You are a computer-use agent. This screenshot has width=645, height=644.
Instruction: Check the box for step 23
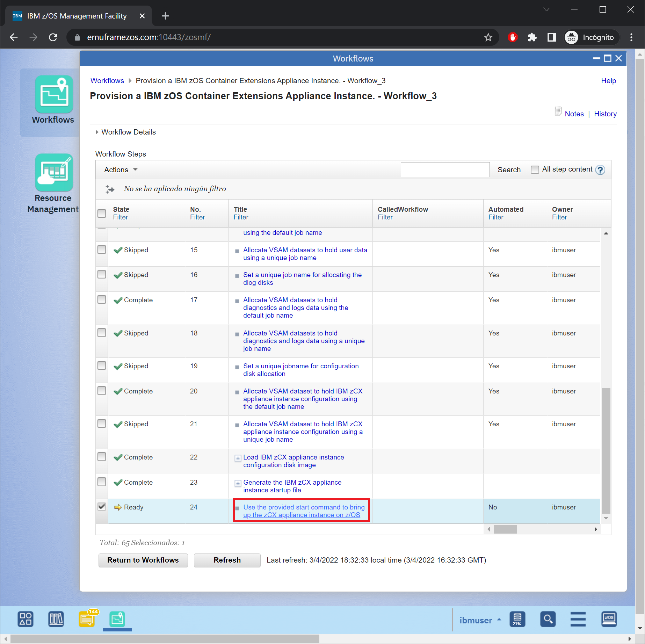pyautogui.click(x=102, y=482)
